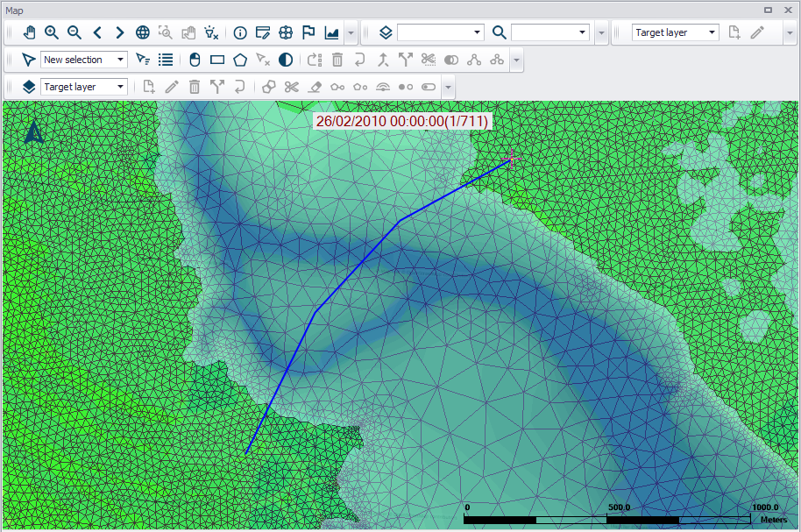Click the timestamp label 26/02/2010 00:00:00(1/711)
This screenshot has height=532, width=801.
tap(402, 121)
